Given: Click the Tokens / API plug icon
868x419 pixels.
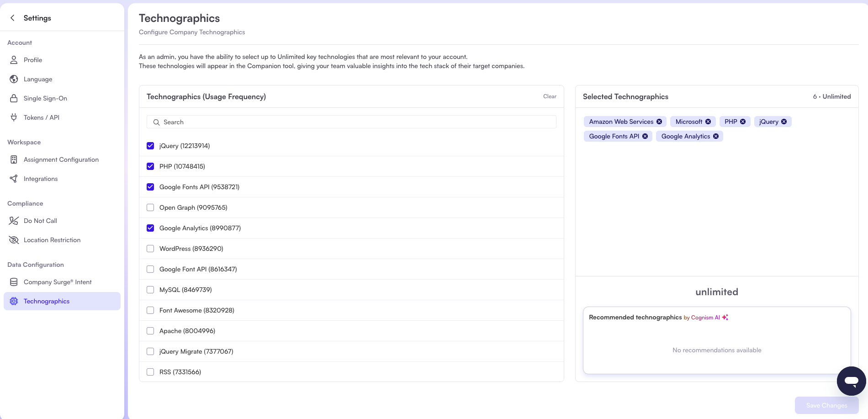Looking at the screenshot, I should click(14, 117).
